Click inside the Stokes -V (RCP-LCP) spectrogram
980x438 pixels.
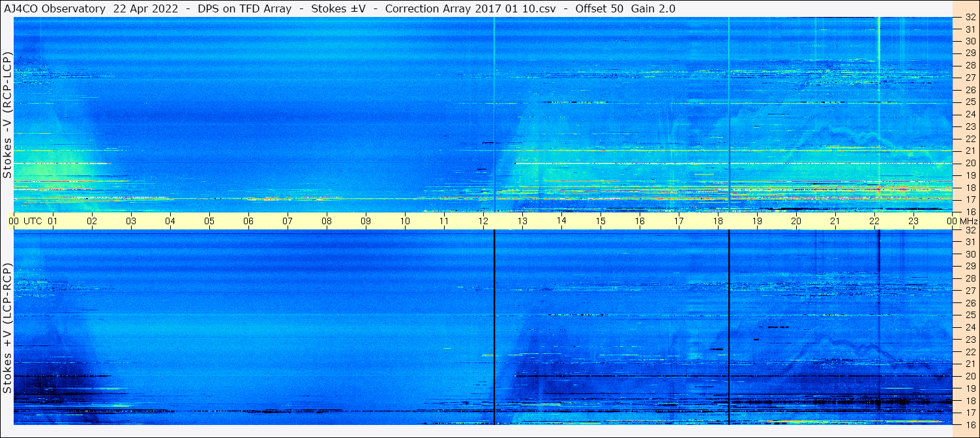point(483,115)
